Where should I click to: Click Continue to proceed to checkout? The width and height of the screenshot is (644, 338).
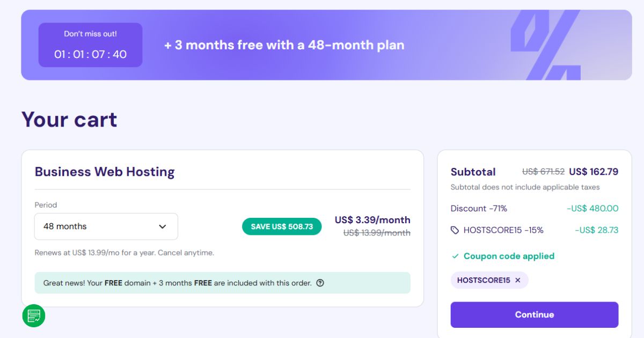(534, 314)
